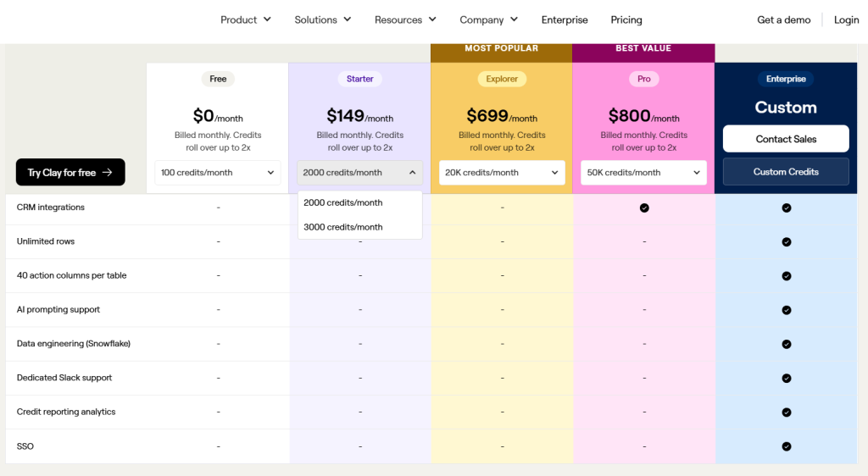This screenshot has width=868, height=476.
Task: Click the Enterprise CRM integrations checkmark
Action: (786, 208)
